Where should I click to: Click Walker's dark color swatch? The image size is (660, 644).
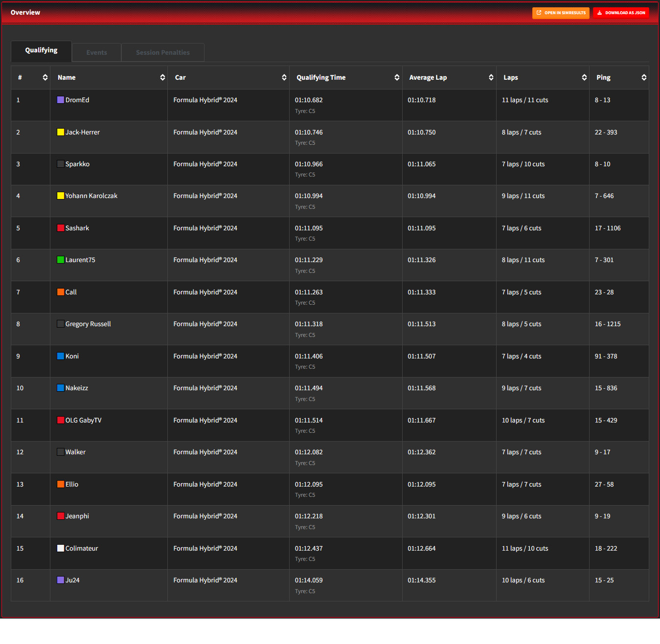click(x=61, y=452)
